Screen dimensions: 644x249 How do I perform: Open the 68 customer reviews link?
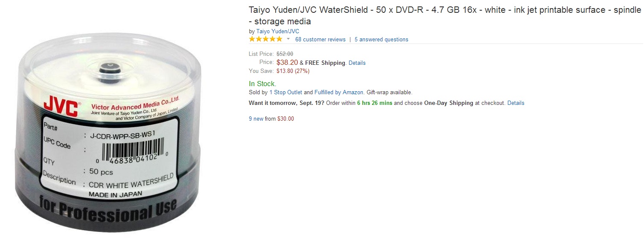point(320,40)
